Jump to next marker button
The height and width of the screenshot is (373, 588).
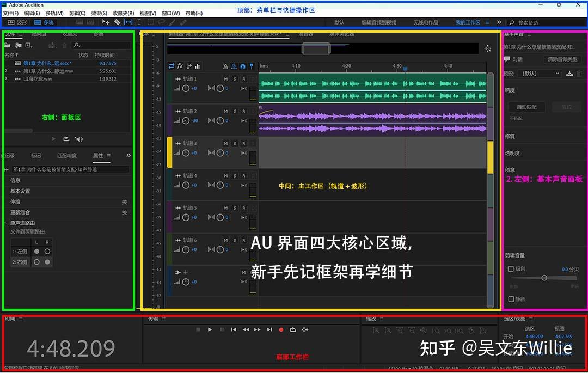tap(269, 329)
